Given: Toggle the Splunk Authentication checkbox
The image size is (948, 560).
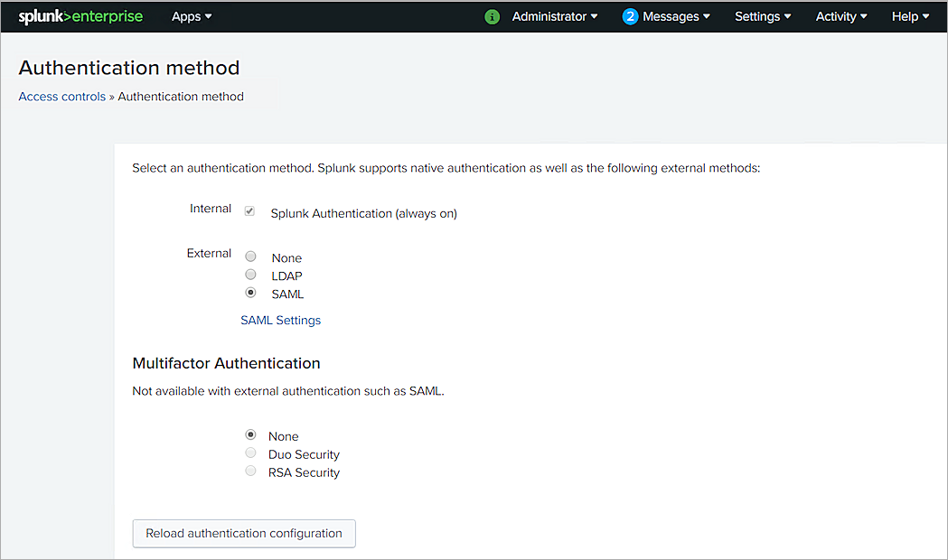Looking at the screenshot, I should pos(249,211).
